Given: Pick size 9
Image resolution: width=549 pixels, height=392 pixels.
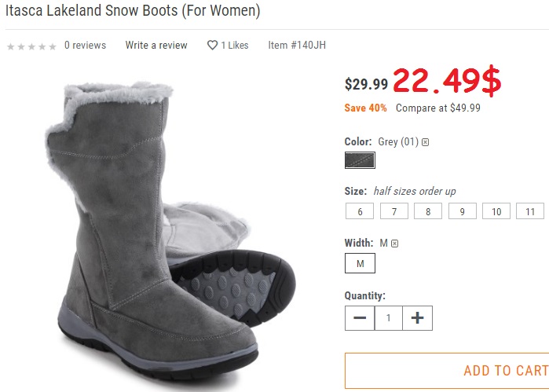Looking at the screenshot, I should pyautogui.click(x=463, y=211).
